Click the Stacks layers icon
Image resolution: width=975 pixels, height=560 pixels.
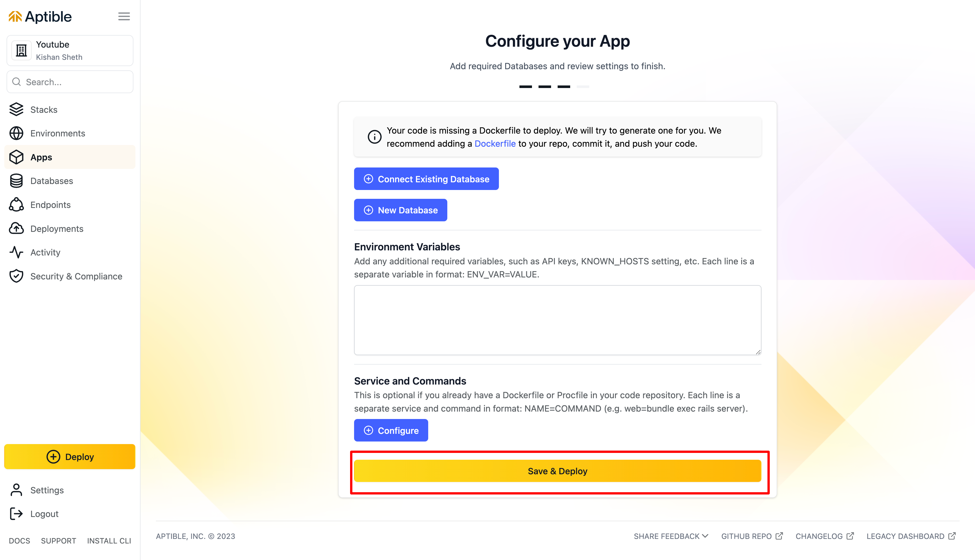pos(16,110)
